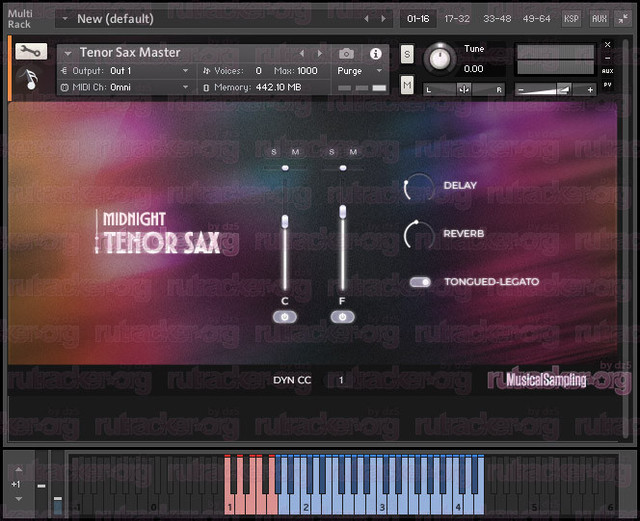Click the PV button on instrument header
This screenshot has height=521, width=640.
click(x=607, y=85)
